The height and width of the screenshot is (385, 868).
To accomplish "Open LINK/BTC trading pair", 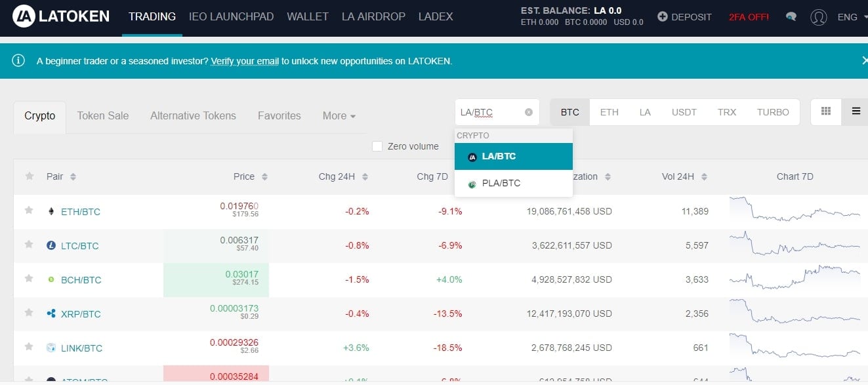I will (x=82, y=348).
